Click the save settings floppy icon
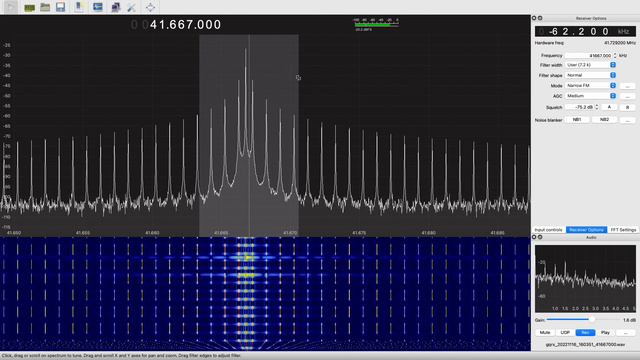Image resolution: width=640 pixels, height=360 pixels. pos(60,7)
